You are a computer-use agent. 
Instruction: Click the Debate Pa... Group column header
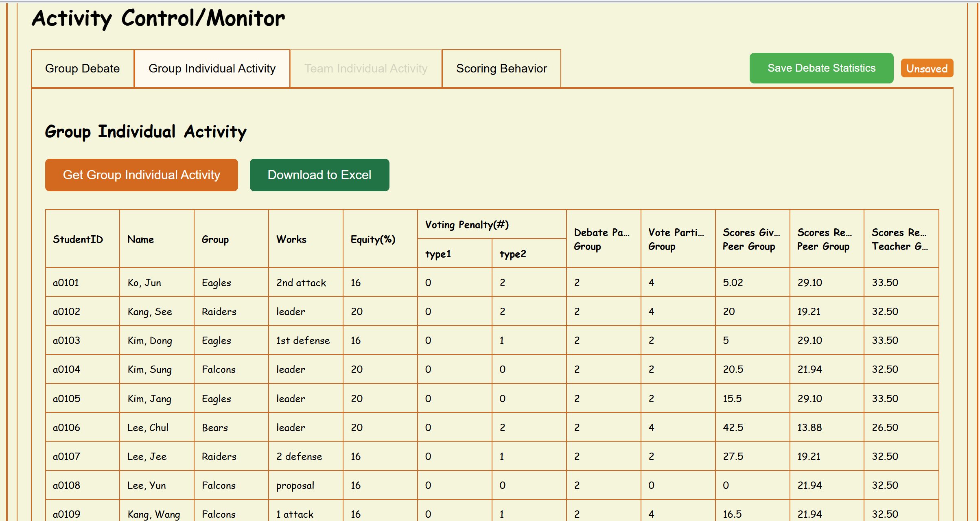point(602,239)
